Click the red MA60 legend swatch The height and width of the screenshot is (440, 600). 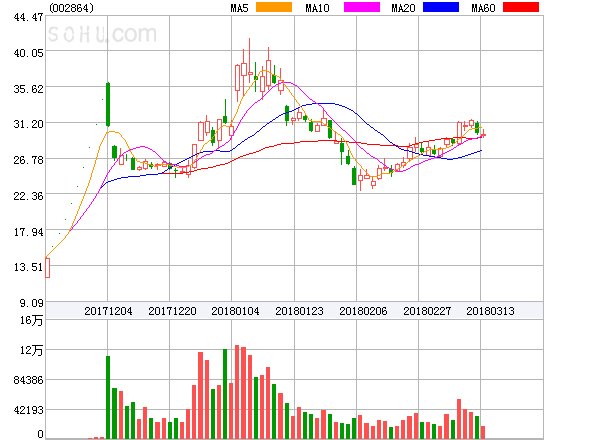click(521, 7)
